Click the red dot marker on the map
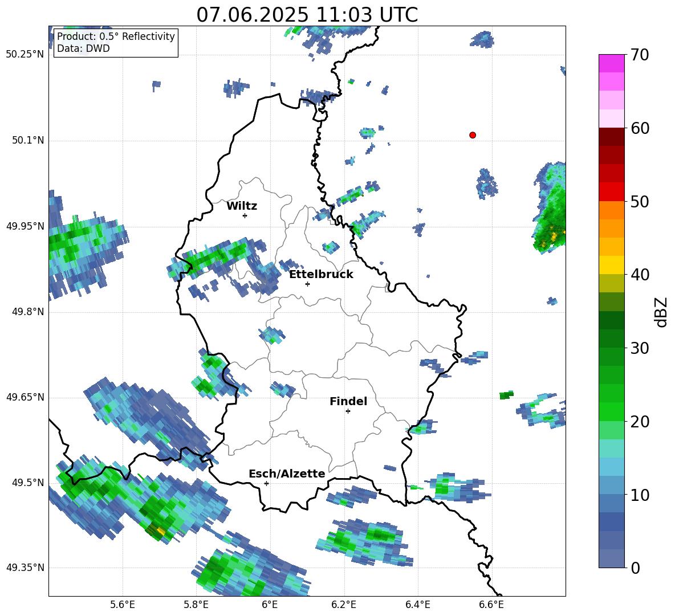Viewport: 675px width, 616px height. (473, 135)
